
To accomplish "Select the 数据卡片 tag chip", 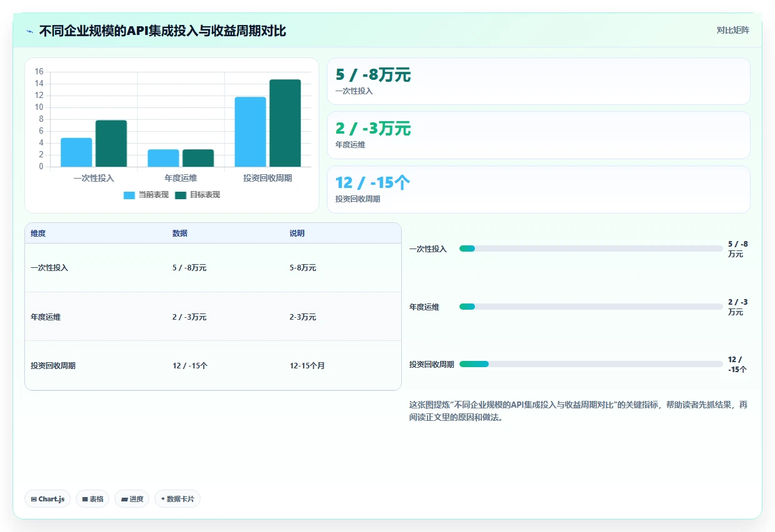I will pyautogui.click(x=177, y=499).
